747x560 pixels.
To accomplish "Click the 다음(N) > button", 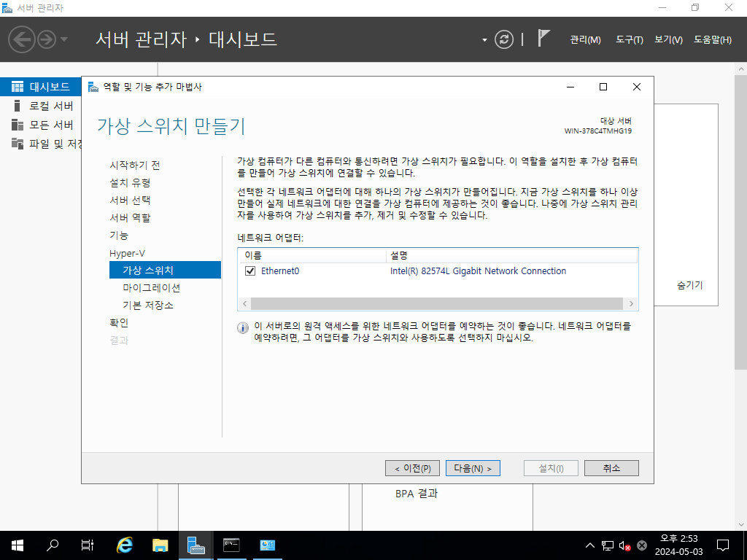I will pos(473,468).
